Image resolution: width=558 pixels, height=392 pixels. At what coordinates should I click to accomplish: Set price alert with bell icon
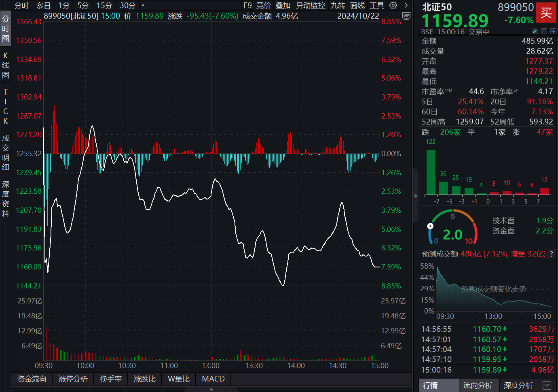tap(544, 31)
